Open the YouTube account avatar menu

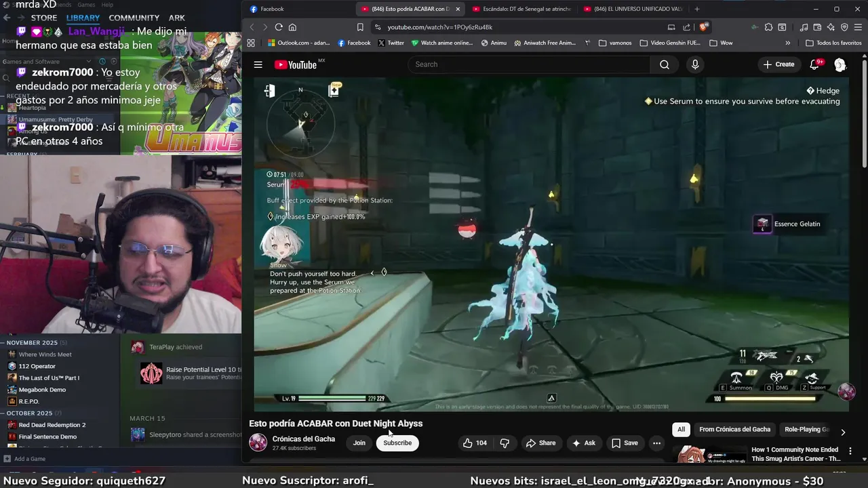840,64
